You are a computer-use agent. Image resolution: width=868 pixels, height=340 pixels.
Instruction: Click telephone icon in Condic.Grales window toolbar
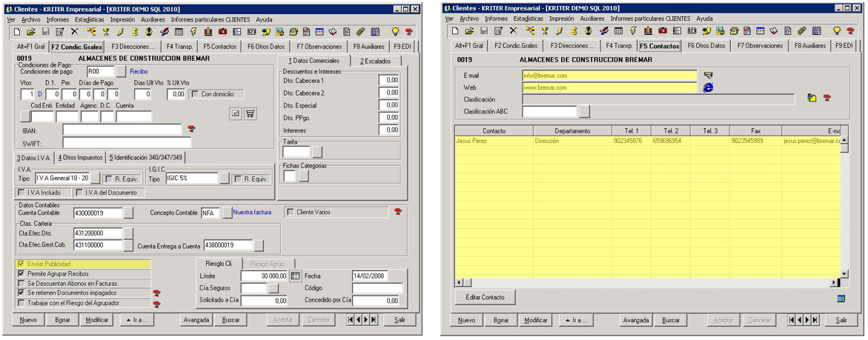click(x=294, y=31)
